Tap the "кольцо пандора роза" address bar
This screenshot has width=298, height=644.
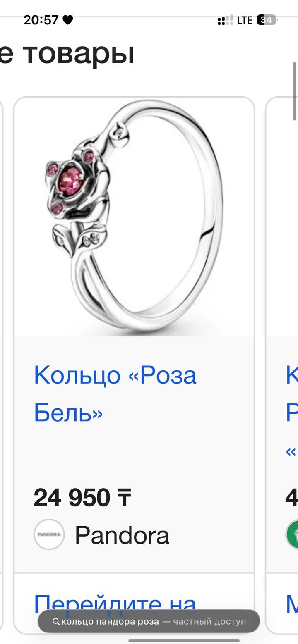coord(149,621)
